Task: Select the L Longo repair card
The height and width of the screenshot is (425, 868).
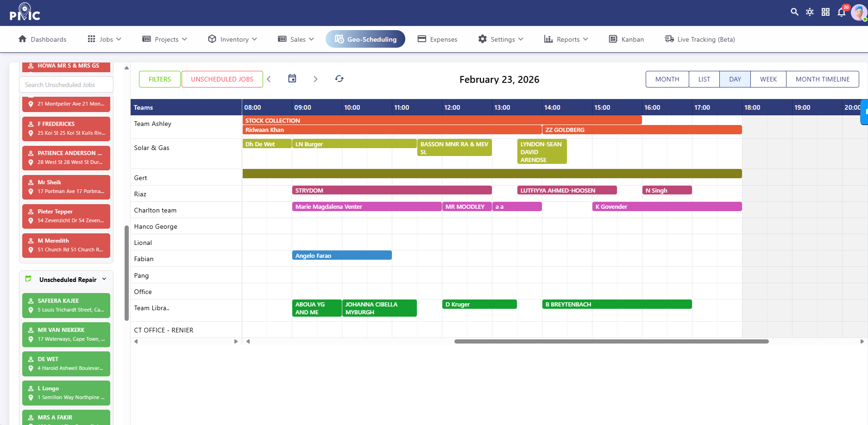Action: pyautogui.click(x=66, y=393)
